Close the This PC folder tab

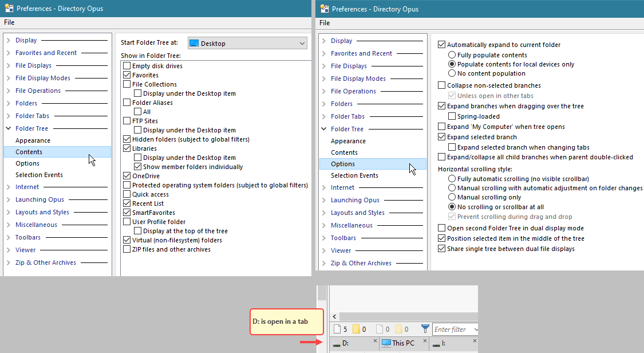[425, 340]
